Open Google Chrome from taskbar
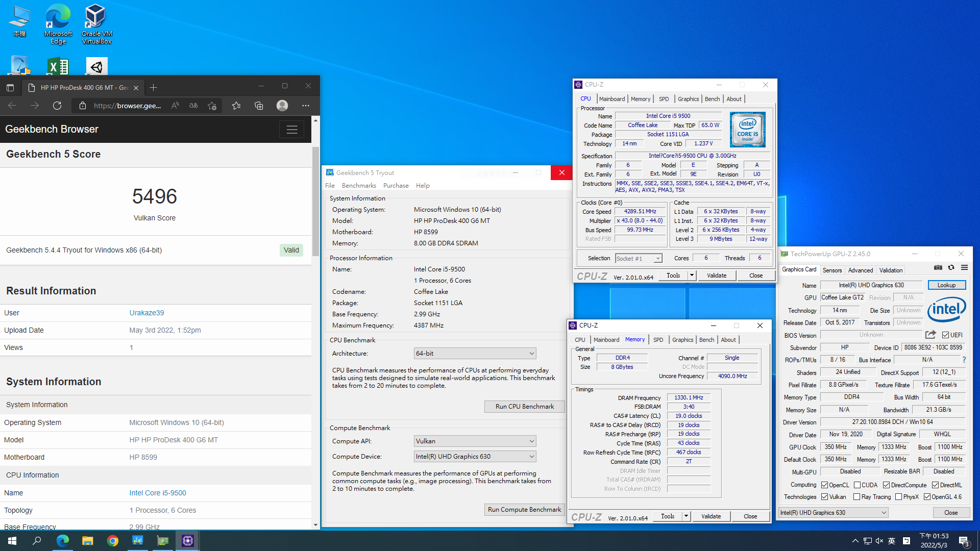Screen dimensions: 980x551 pyautogui.click(x=113, y=541)
